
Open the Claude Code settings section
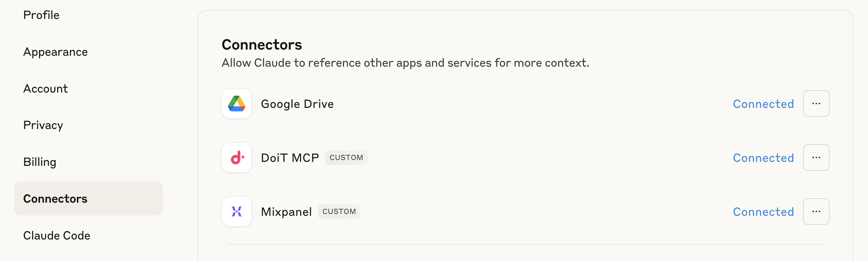click(x=57, y=235)
